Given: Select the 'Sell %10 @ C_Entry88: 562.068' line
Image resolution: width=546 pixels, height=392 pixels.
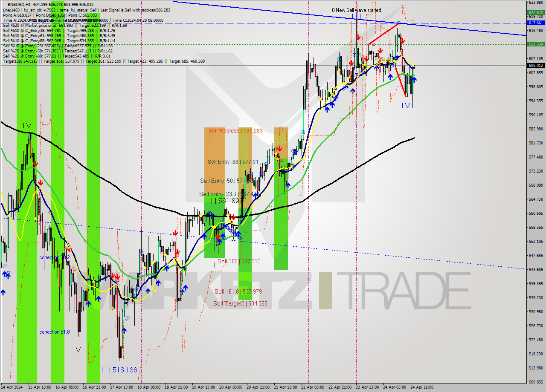Looking at the screenshot, I should [x=59, y=40].
